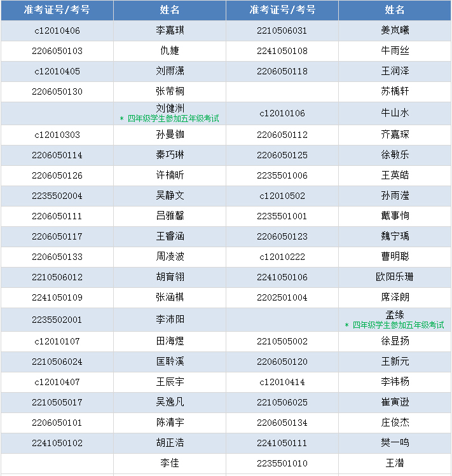Select exam number 2202501004

coord(282,297)
